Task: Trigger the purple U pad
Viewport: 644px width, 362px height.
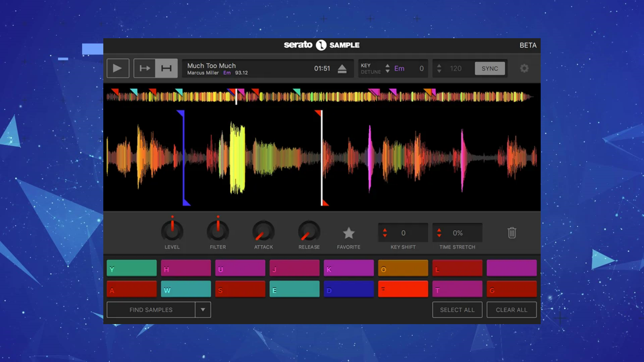Action: (x=240, y=268)
